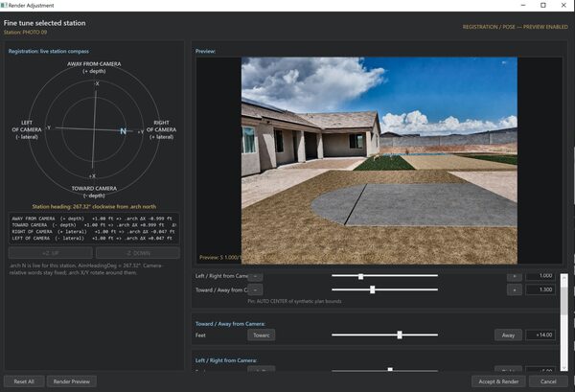Click the first Left / Right slider handle
This screenshot has width=575, height=392.
361,276
